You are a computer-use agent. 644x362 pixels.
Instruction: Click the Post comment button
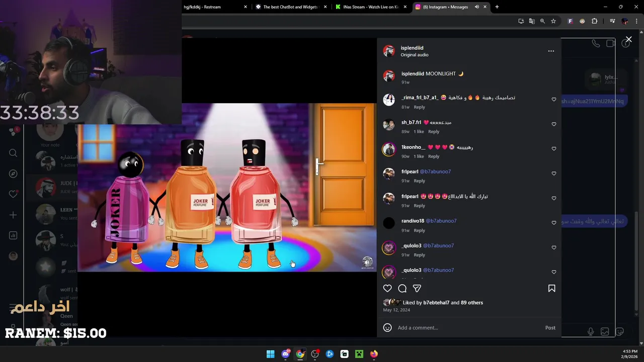(550, 328)
